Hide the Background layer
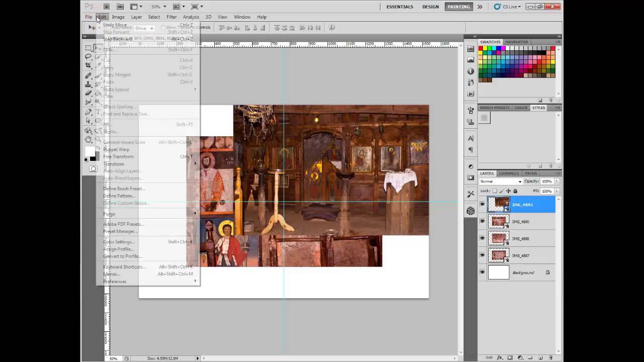This screenshot has width=644, height=362. 482,273
